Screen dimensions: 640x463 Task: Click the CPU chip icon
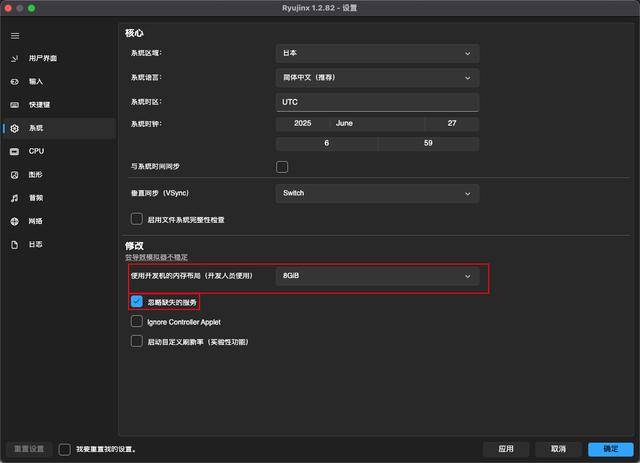(x=15, y=151)
